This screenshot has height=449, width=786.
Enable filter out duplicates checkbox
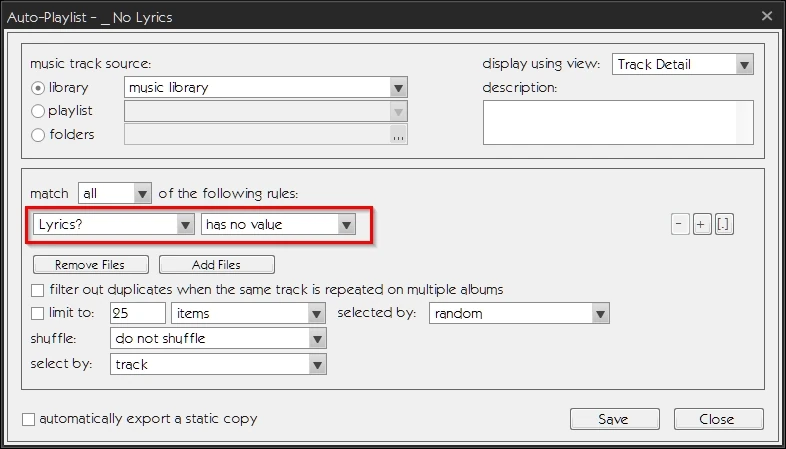[38, 290]
